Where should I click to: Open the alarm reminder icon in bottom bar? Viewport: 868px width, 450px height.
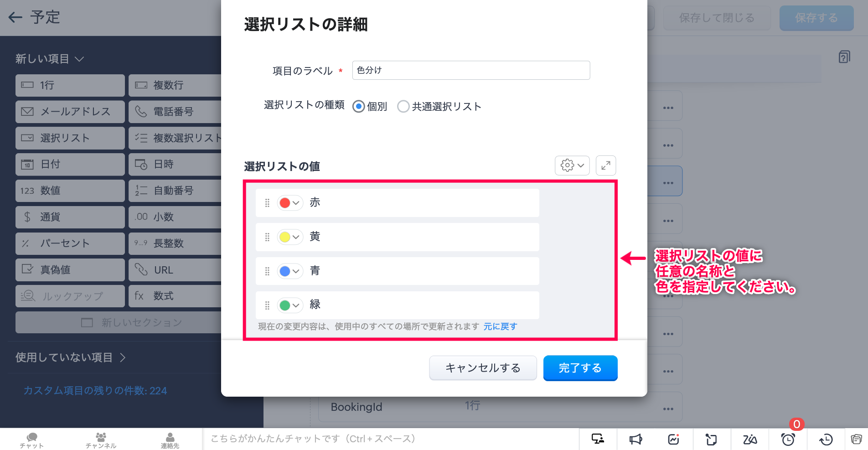788,439
